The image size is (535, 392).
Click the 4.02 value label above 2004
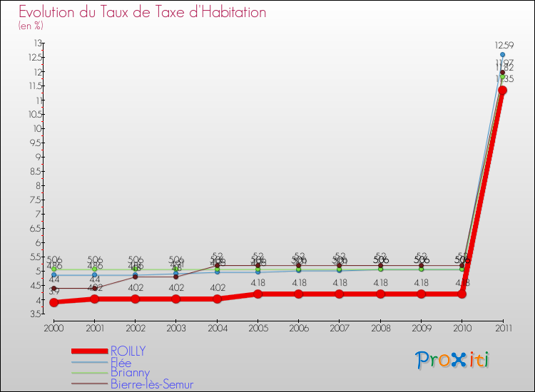point(218,288)
